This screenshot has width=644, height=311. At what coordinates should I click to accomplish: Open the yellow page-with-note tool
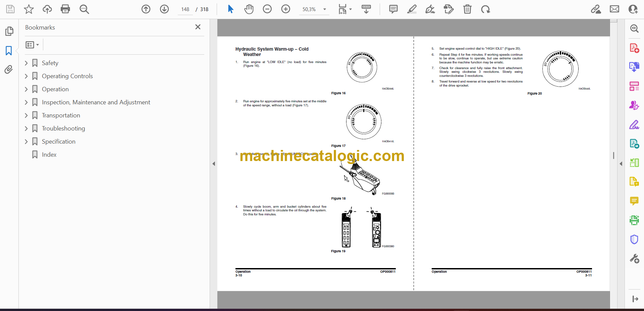point(634,182)
